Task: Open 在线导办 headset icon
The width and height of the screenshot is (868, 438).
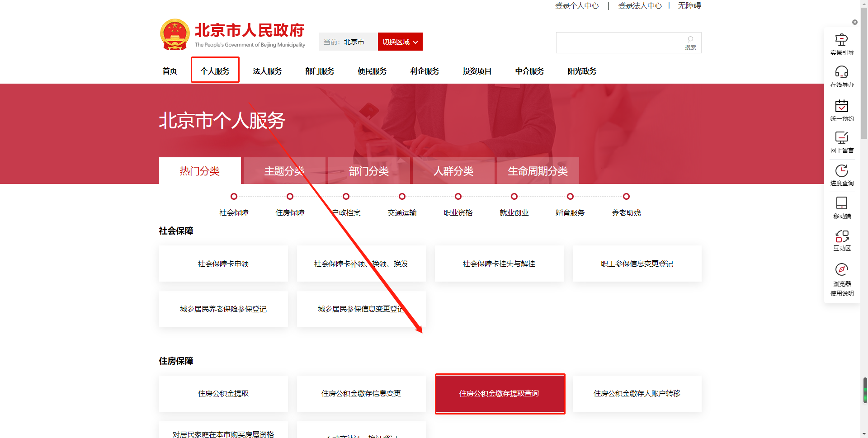Action: pyautogui.click(x=841, y=72)
